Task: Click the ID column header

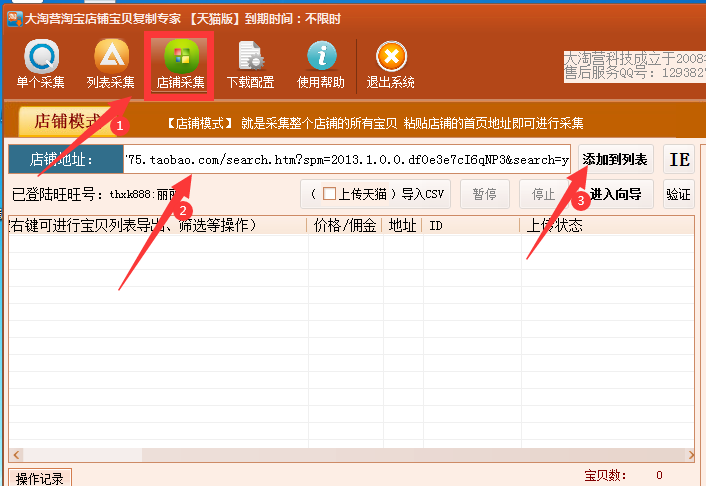Action: pyautogui.click(x=471, y=225)
